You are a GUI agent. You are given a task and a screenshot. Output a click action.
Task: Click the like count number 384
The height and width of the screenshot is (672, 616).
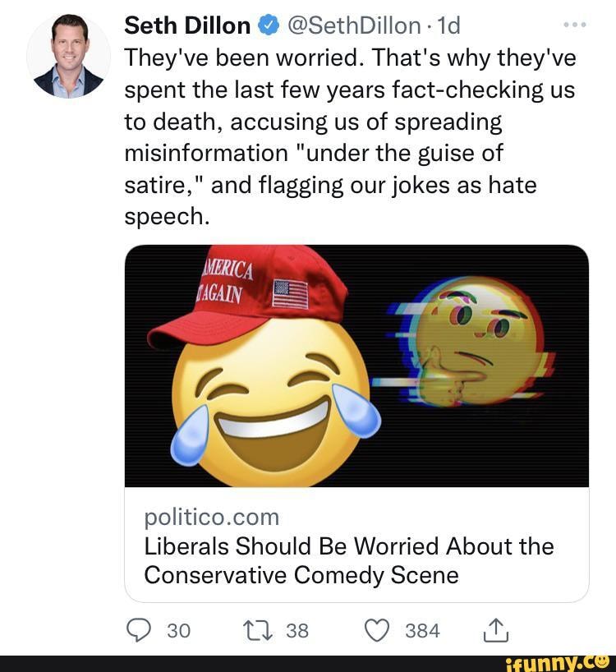422,630
